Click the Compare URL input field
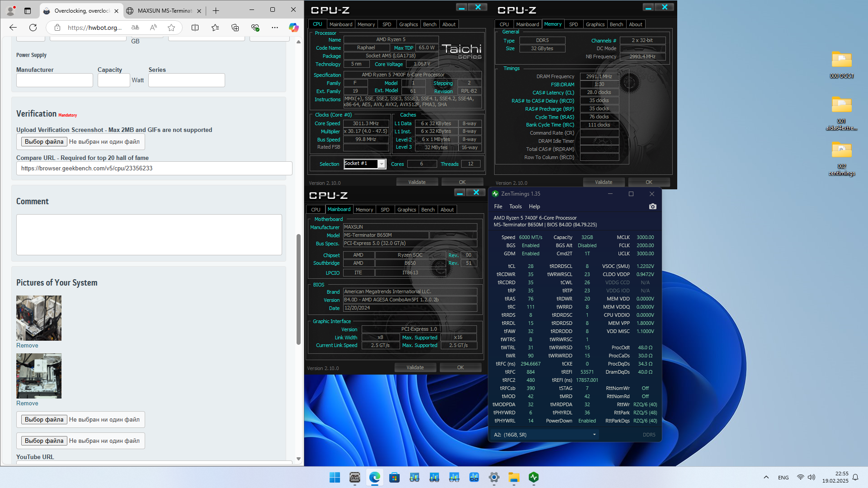 pos(154,169)
